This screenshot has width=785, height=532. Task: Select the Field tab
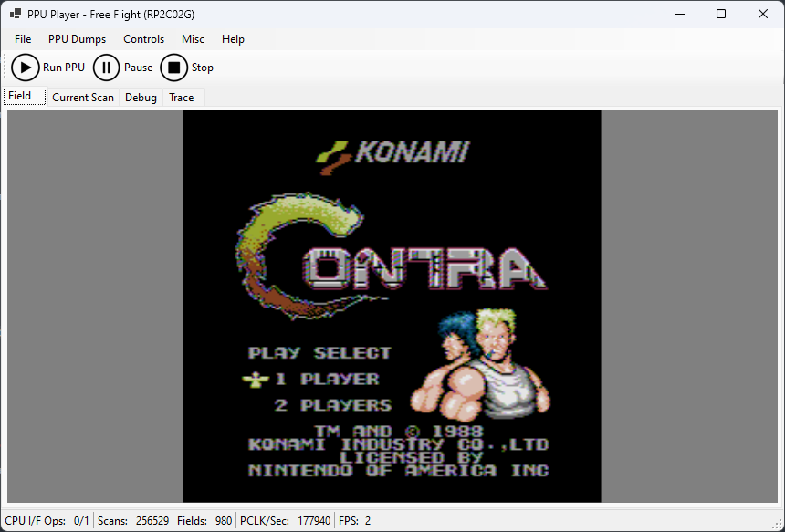pos(25,96)
